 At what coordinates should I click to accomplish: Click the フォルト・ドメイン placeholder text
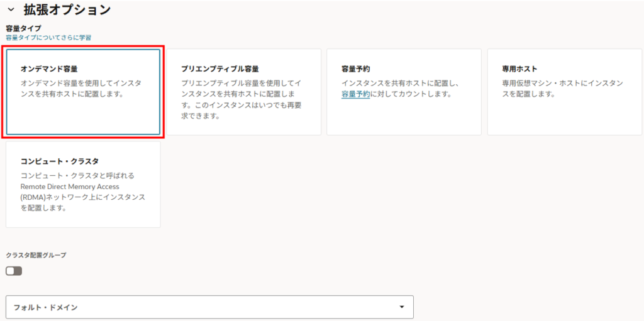45,307
